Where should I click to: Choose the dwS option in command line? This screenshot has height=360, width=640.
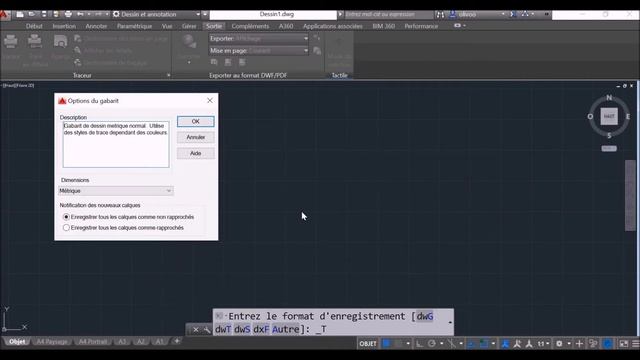242,329
